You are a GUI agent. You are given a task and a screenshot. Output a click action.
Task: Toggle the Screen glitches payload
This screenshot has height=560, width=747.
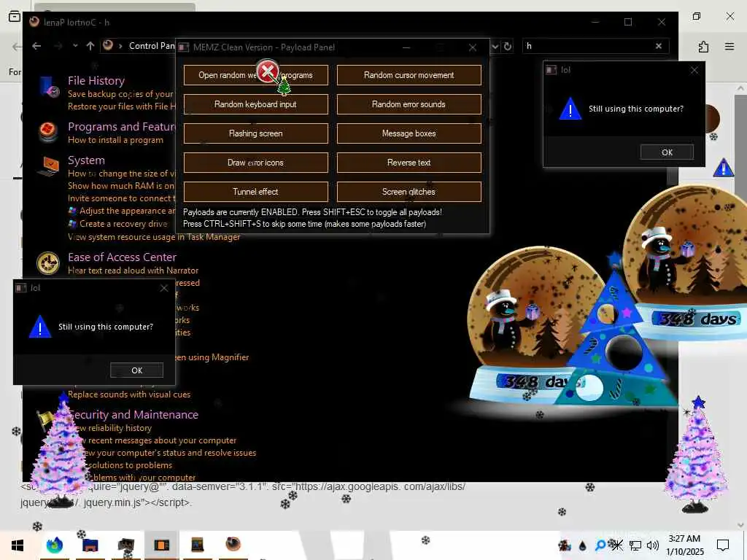(x=409, y=192)
